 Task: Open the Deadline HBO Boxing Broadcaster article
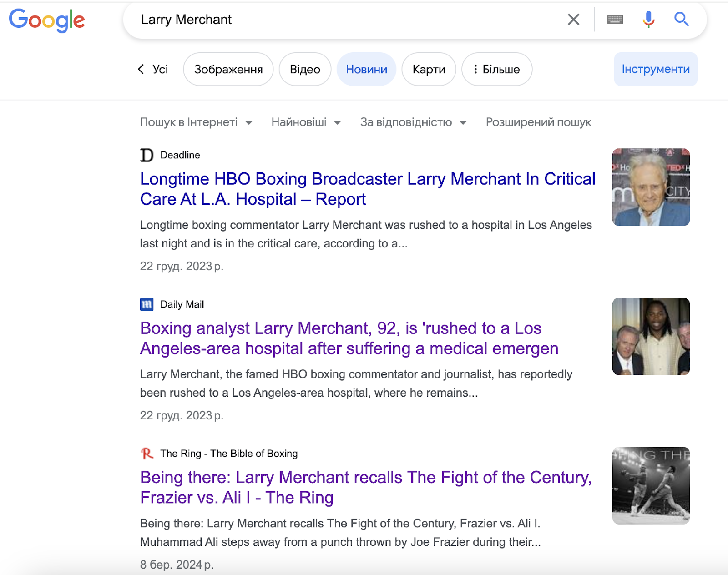[x=368, y=189]
